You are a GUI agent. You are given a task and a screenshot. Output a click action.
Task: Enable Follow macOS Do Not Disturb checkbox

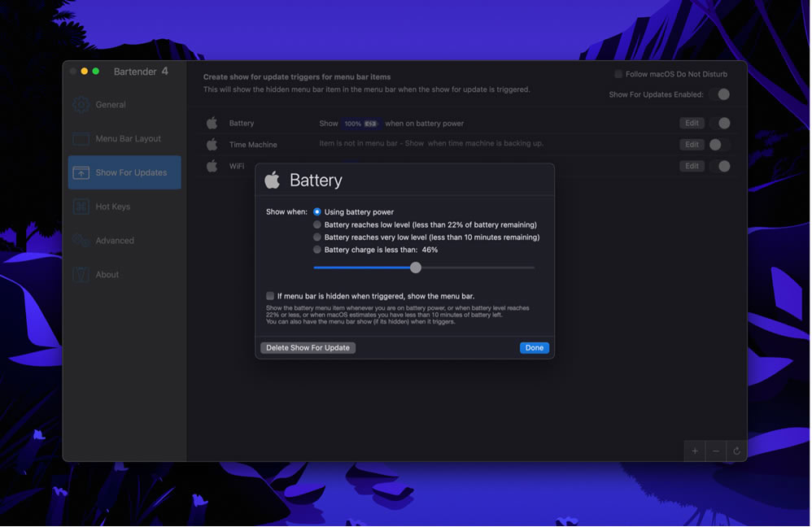pos(618,74)
